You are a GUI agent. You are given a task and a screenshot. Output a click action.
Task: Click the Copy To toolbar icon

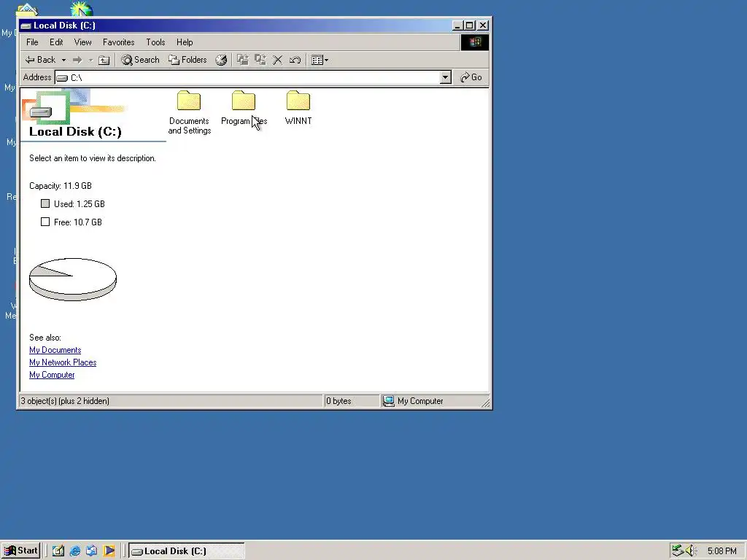coord(260,60)
